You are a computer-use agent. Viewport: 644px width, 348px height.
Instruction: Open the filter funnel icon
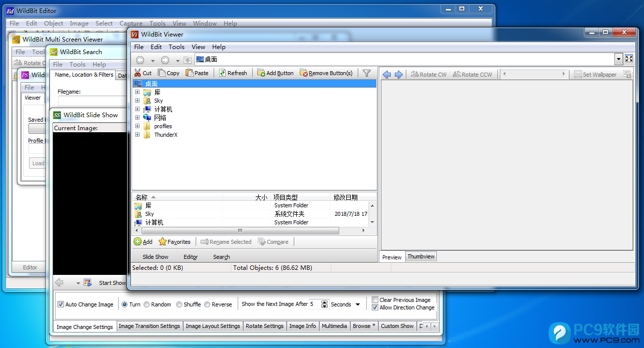(367, 73)
